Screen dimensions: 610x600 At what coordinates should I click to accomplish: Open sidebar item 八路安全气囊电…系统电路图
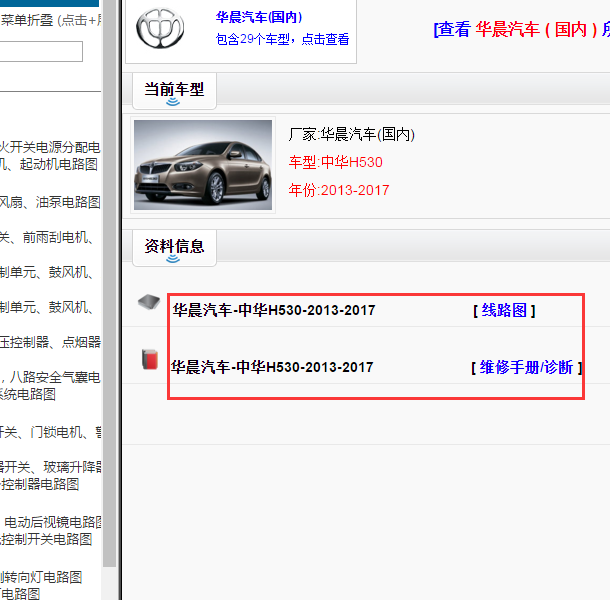(50, 386)
